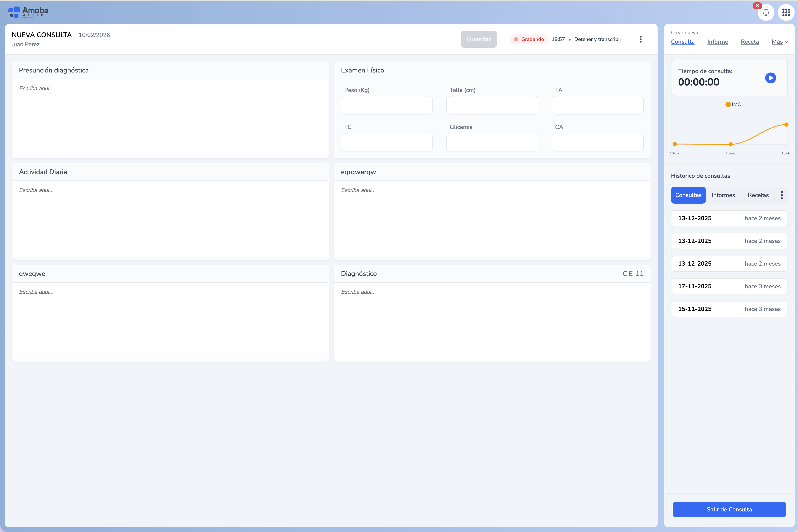Open the CIE-11 code selector in Diagnóstico
The height and width of the screenshot is (532, 798).
[632, 274]
